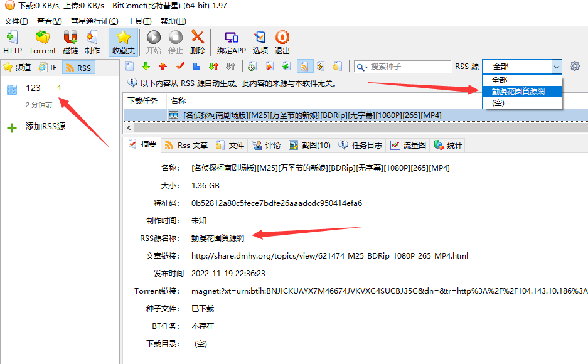Click the clock schedule icon

click(252, 67)
